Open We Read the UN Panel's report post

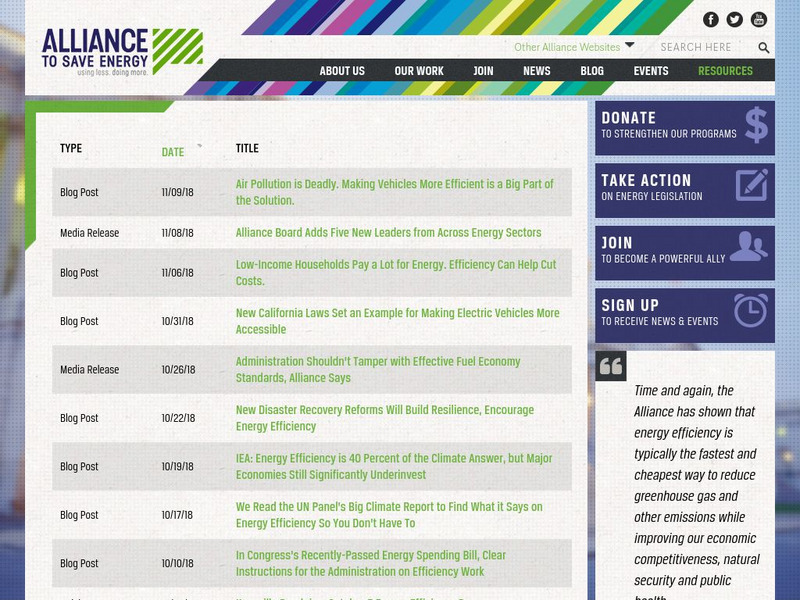click(x=389, y=515)
